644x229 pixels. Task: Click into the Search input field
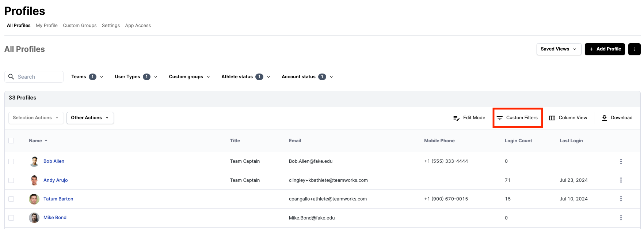[34, 77]
